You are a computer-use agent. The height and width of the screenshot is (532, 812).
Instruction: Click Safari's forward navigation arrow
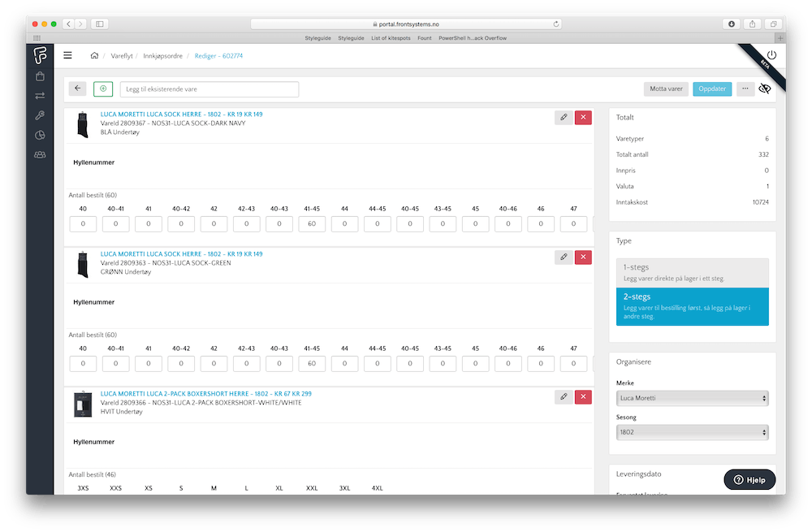[80, 24]
